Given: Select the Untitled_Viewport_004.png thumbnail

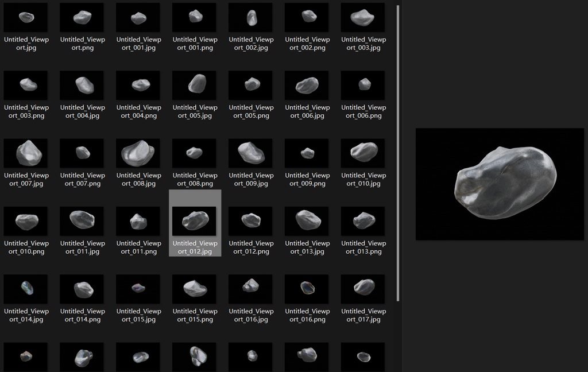Looking at the screenshot, I should coord(138,85).
